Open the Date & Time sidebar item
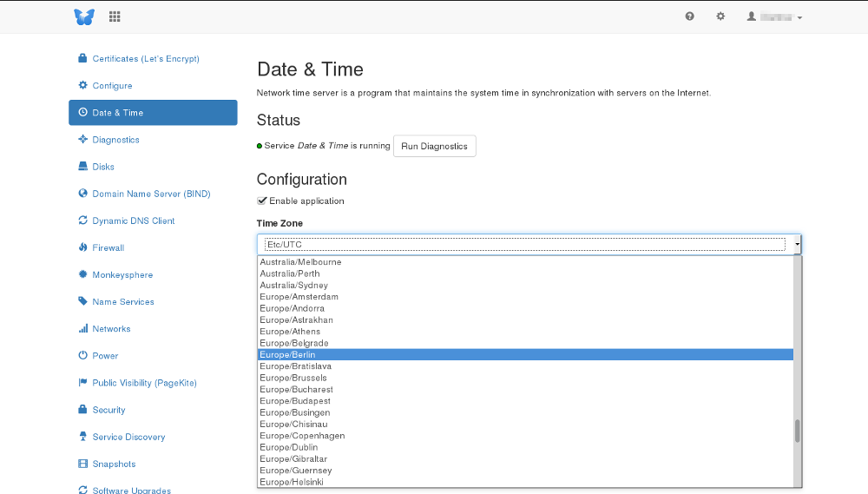 point(153,112)
